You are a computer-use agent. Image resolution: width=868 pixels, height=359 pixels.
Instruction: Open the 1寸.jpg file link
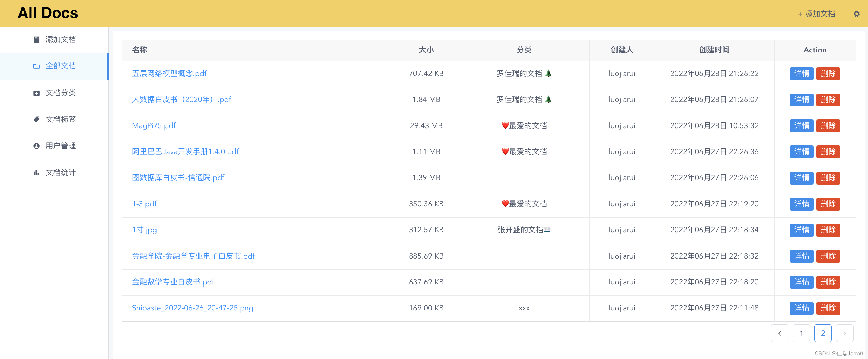[x=144, y=230]
